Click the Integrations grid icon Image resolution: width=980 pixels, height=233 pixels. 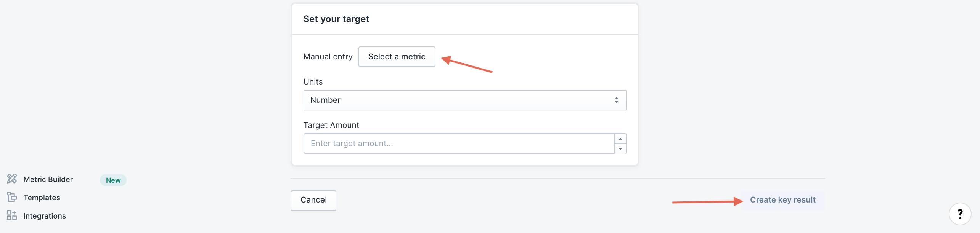(12, 215)
